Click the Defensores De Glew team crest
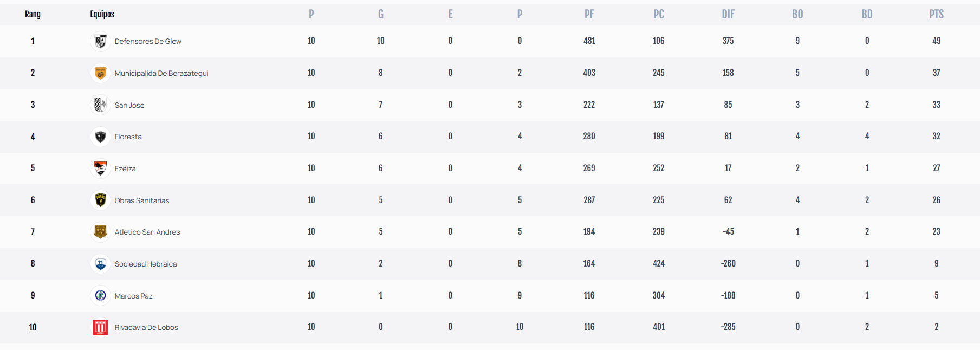980x350 pixels. coord(100,41)
